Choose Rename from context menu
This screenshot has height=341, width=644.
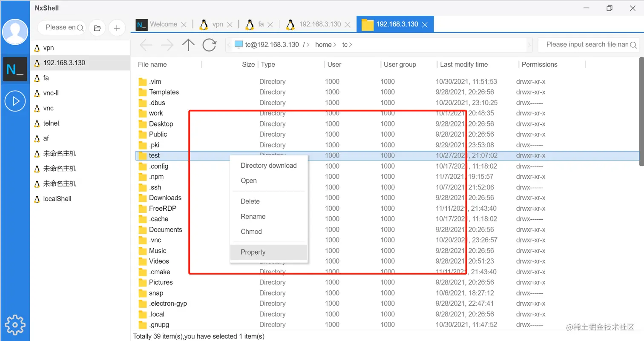(x=268, y=216)
